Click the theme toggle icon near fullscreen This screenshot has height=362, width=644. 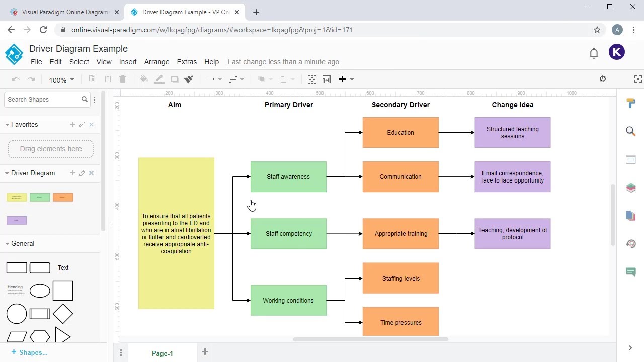tap(603, 79)
